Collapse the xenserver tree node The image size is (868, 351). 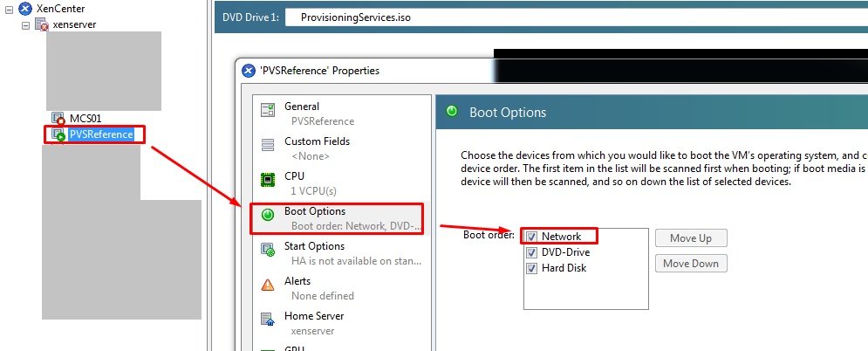tap(25, 24)
